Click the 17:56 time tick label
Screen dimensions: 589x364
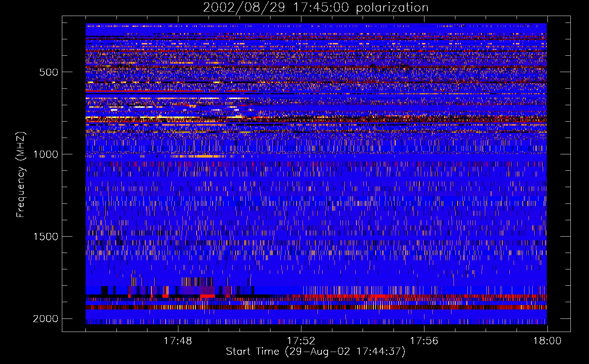pyautogui.click(x=424, y=341)
